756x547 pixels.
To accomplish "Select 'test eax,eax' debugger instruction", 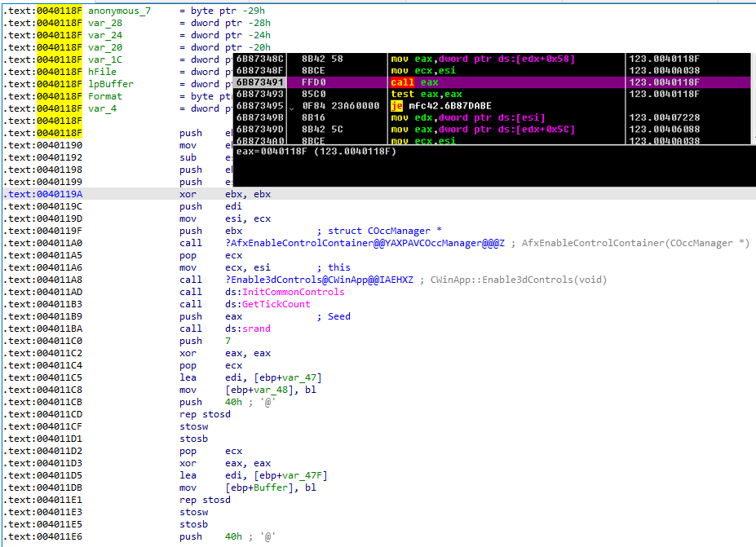I will point(427,94).
